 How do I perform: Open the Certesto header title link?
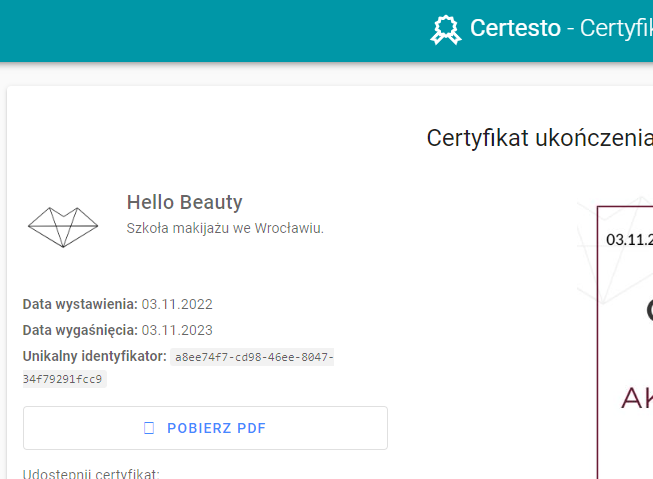point(561,28)
